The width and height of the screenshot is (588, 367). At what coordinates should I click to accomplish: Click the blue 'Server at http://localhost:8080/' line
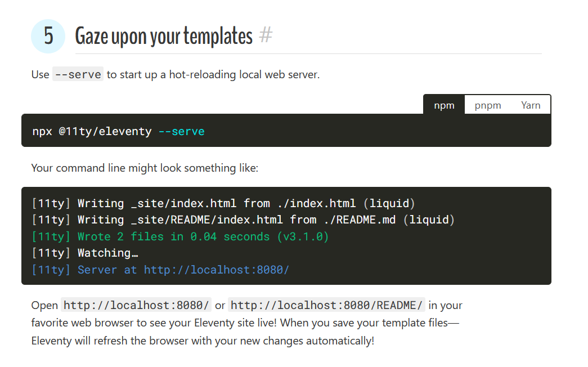[x=160, y=270]
